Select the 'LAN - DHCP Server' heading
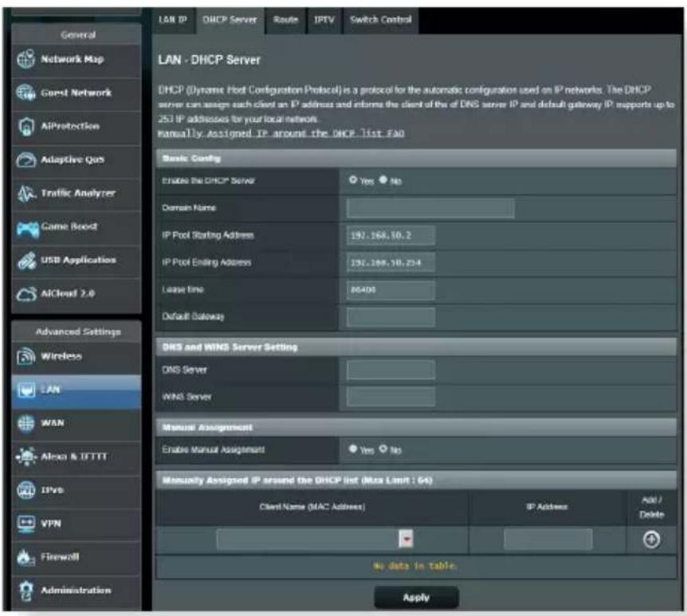 click(x=210, y=60)
